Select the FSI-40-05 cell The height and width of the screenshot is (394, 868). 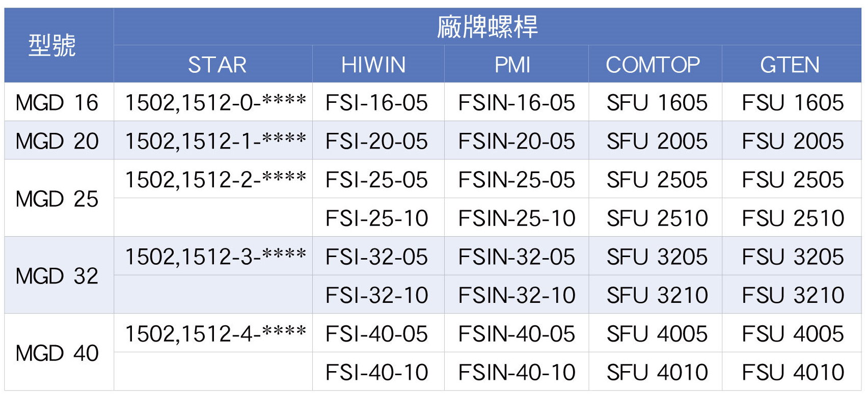(376, 334)
